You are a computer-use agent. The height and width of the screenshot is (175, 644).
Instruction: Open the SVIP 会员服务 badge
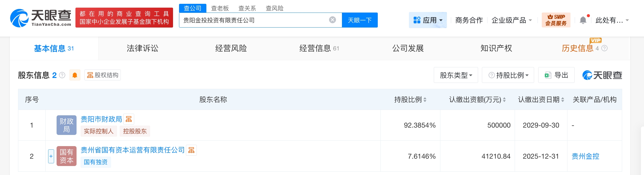(556, 20)
